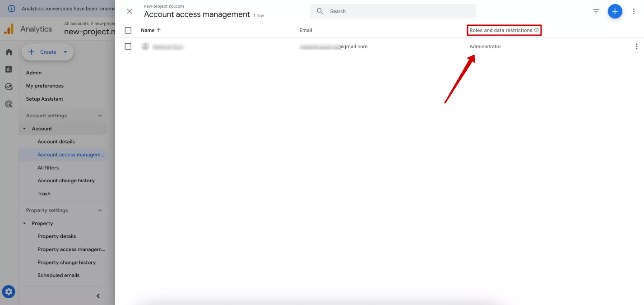Collapse the Property settings section

point(100,210)
